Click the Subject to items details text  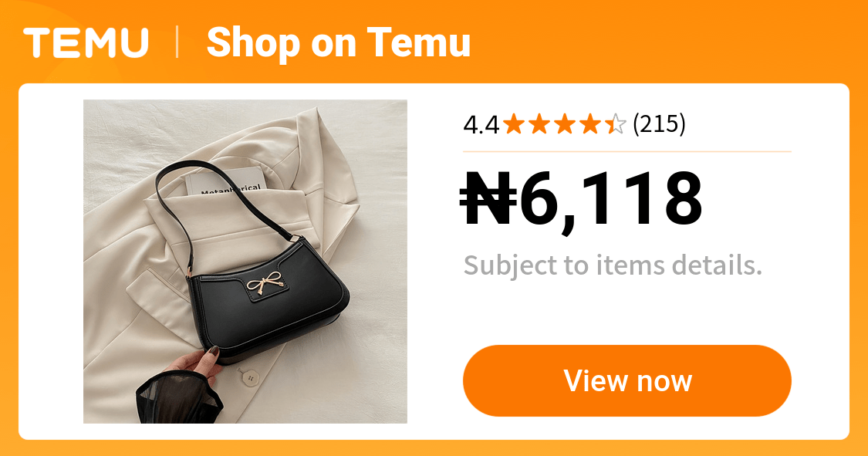[613, 265]
